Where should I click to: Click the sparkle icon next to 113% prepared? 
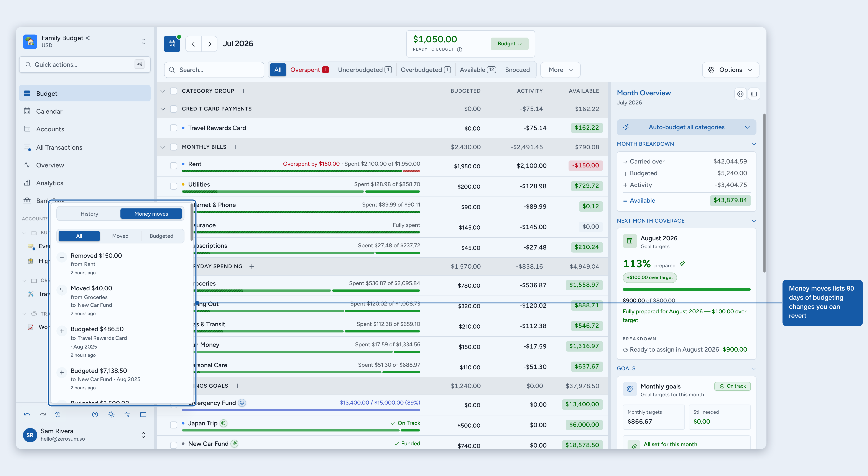click(682, 263)
